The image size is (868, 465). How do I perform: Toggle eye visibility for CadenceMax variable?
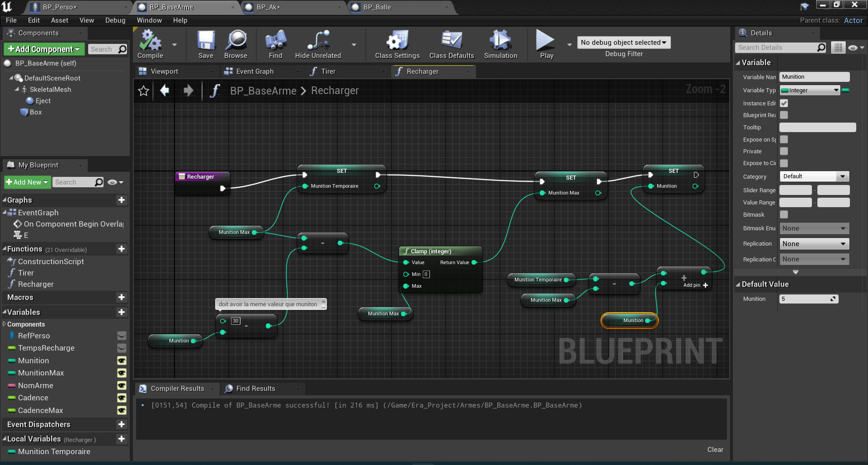(122, 410)
